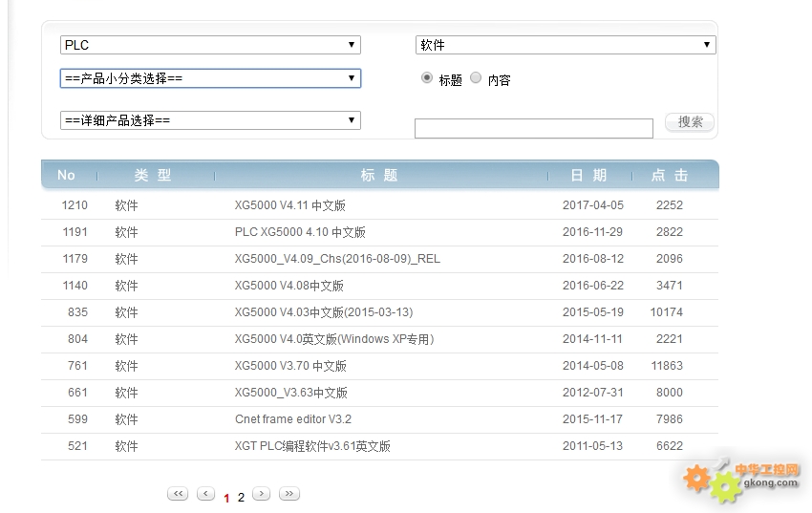
Task: Click date 2012-07-31
Action: click(x=593, y=393)
